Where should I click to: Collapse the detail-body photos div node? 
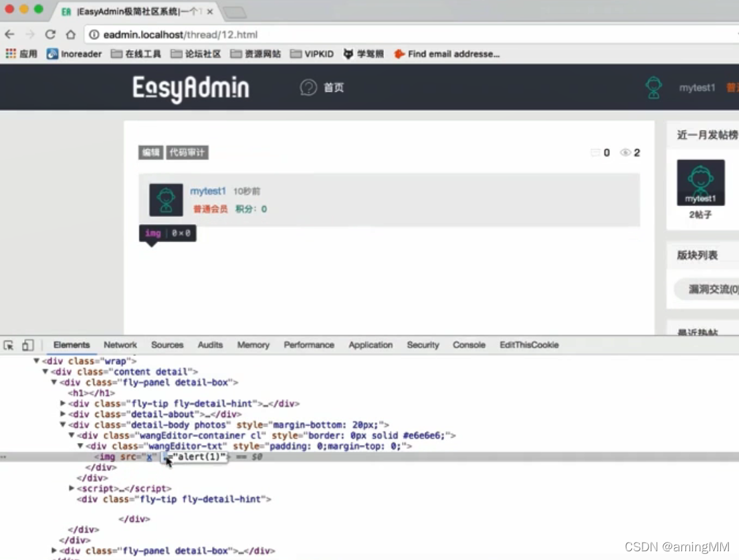(x=63, y=425)
